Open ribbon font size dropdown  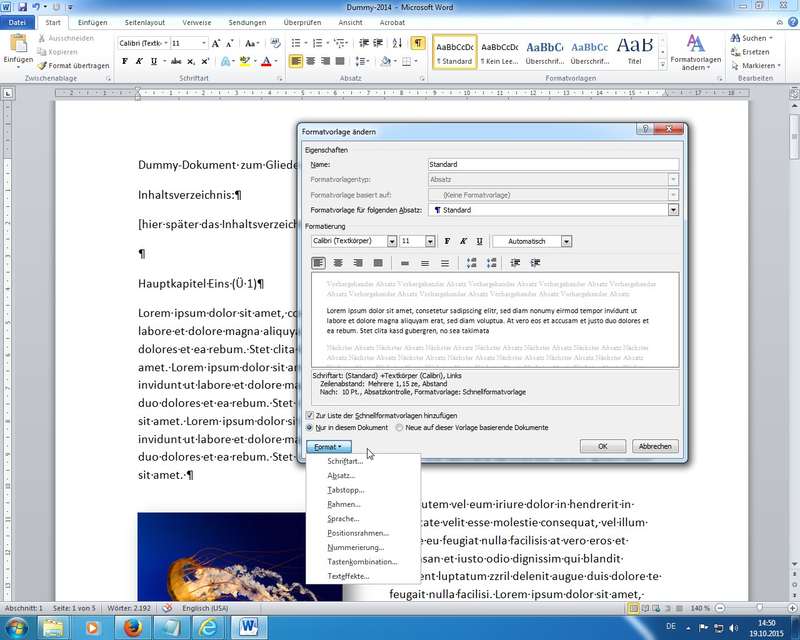point(204,43)
